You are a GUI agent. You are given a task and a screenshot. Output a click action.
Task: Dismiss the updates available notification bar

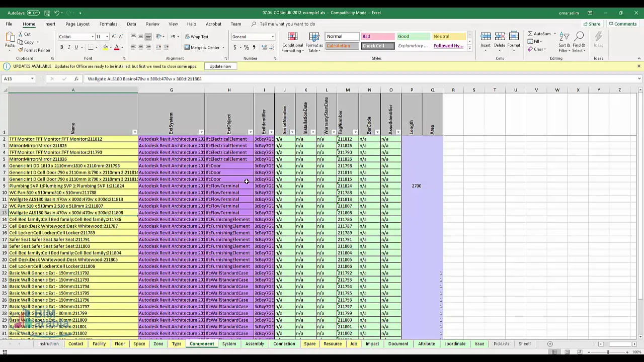pyautogui.click(x=638, y=66)
